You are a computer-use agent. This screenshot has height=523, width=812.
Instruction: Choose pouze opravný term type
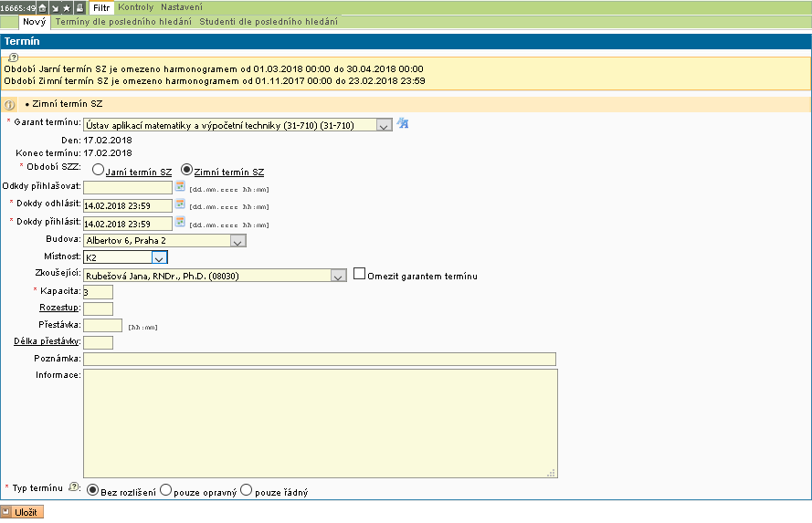pyautogui.click(x=165, y=491)
